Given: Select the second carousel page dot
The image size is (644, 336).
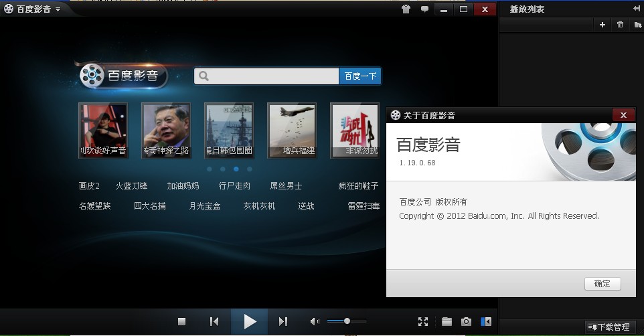Looking at the screenshot, I should pos(223,169).
